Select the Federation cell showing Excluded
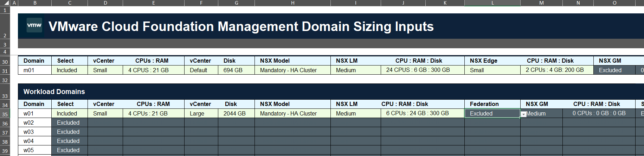This screenshot has height=156, width=644. coord(492,113)
